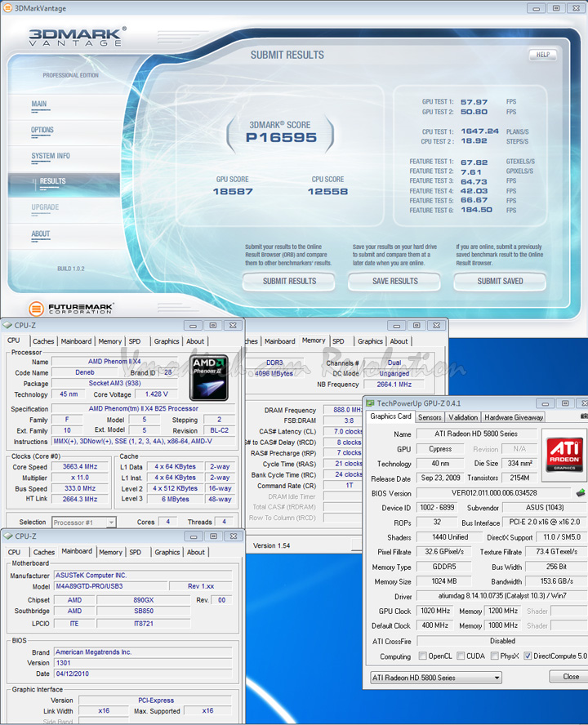Click the Bus Speed 333.0 MHz value

click(80, 488)
